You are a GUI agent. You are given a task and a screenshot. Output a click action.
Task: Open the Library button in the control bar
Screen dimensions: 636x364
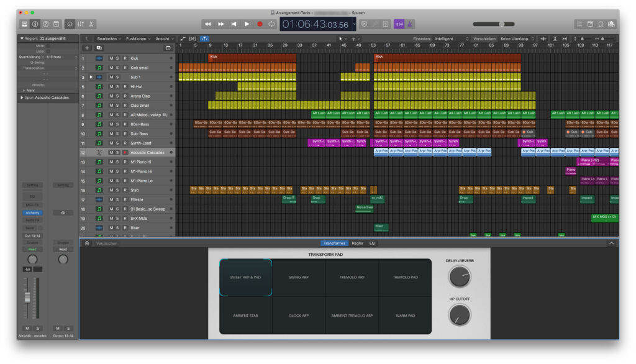tap(25, 24)
